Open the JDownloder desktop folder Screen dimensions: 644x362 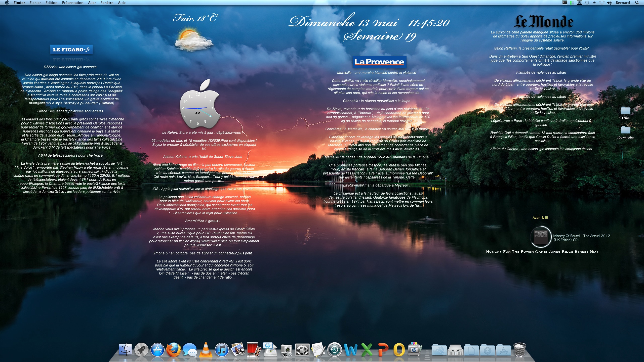click(x=625, y=132)
